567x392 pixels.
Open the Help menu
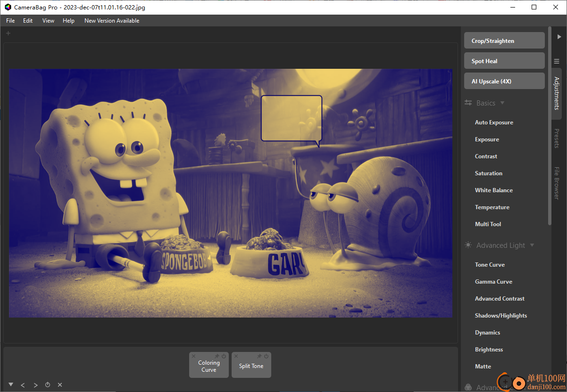coord(68,21)
